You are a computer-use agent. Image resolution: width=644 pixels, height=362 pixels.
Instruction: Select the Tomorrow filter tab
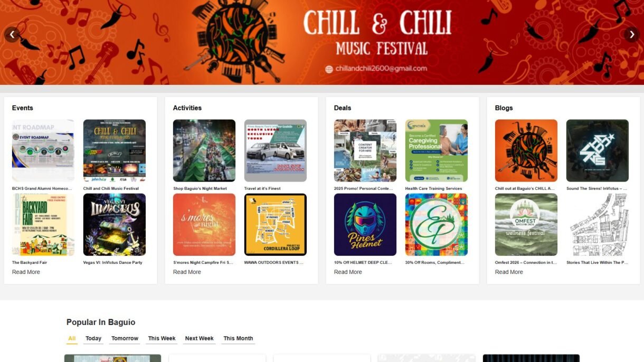tap(125, 339)
